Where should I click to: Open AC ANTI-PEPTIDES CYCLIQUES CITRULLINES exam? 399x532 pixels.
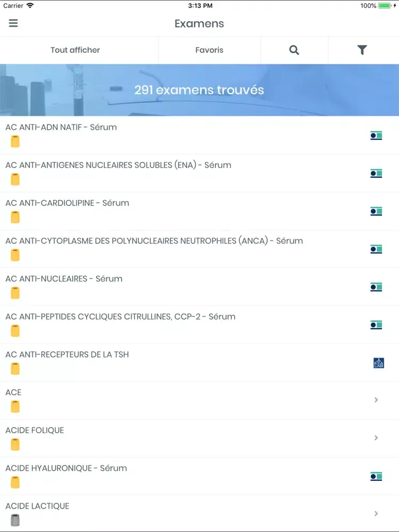[120, 317]
